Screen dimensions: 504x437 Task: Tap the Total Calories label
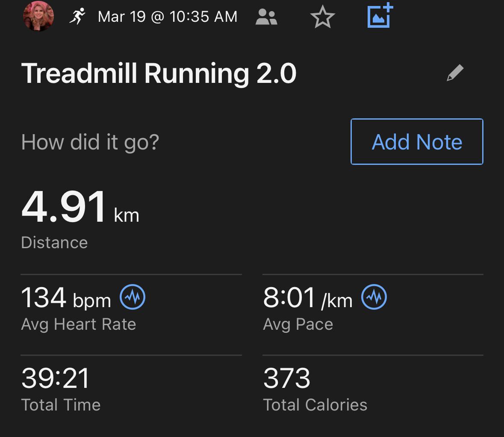tap(315, 405)
